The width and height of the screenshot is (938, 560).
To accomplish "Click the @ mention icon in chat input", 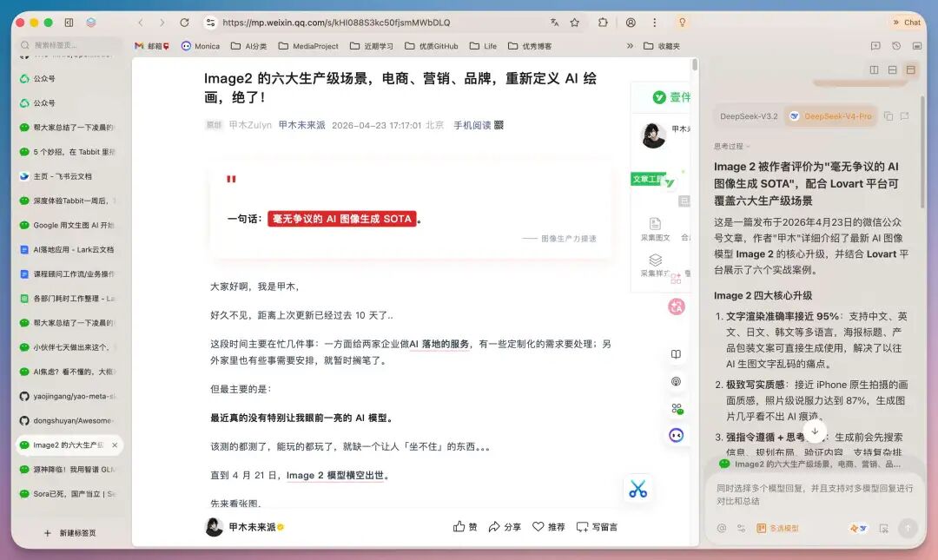I will click(x=722, y=528).
